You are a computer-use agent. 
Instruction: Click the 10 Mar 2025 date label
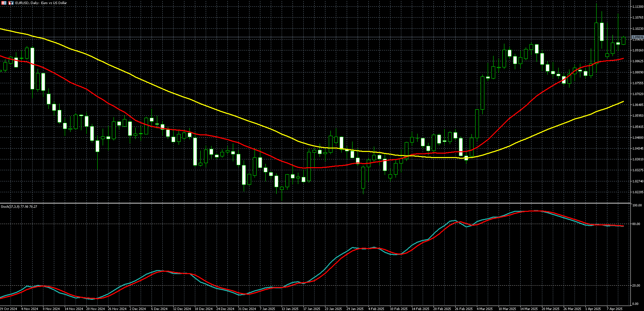click(507, 309)
